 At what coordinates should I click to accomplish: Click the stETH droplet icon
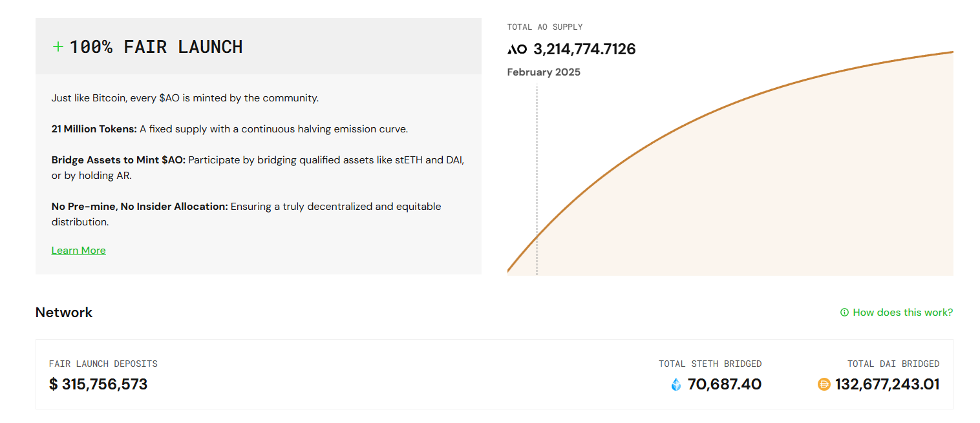click(676, 385)
